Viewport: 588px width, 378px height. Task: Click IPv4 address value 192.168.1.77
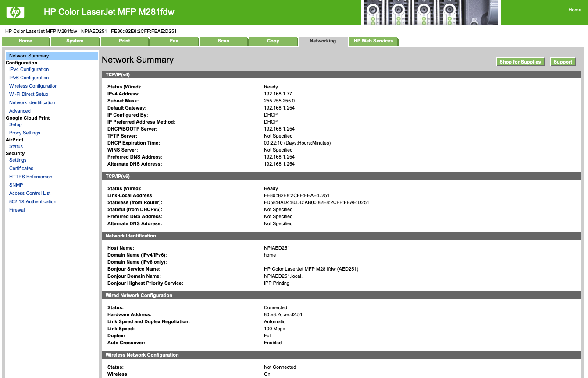pyautogui.click(x=278, y=94)
